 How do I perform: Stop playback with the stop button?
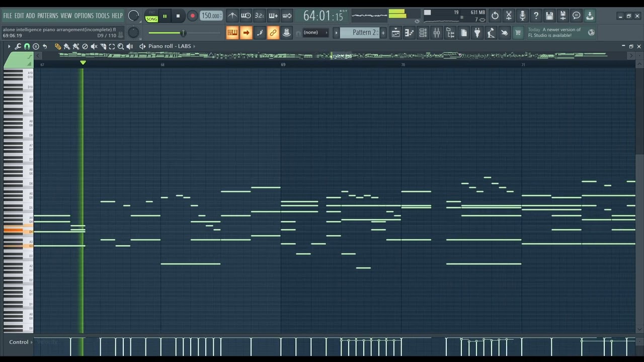click(178, 16)
